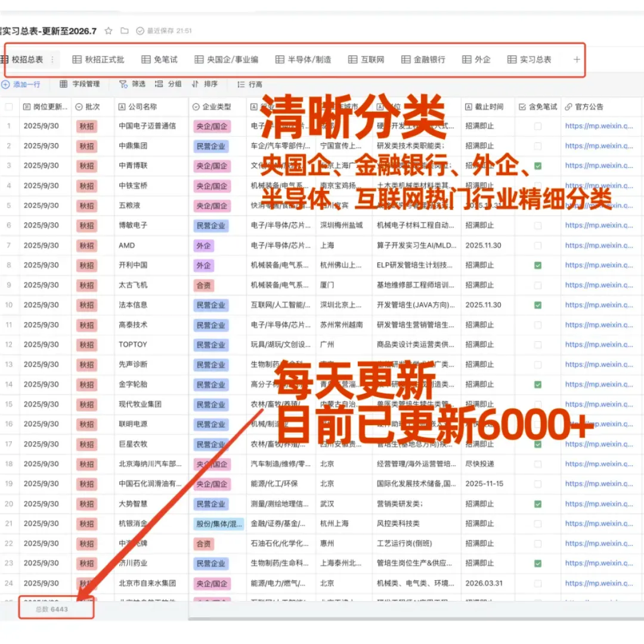Check 含免笔试 for AMD row
The height and width of the screenshot is (644, 644).
coord(538,246)
